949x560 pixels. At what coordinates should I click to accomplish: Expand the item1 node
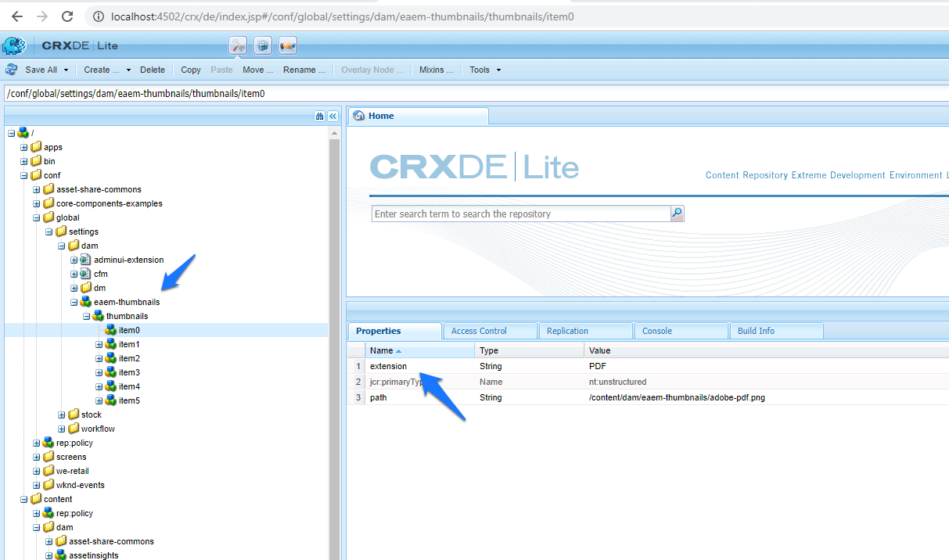click(x=99, y=344)
